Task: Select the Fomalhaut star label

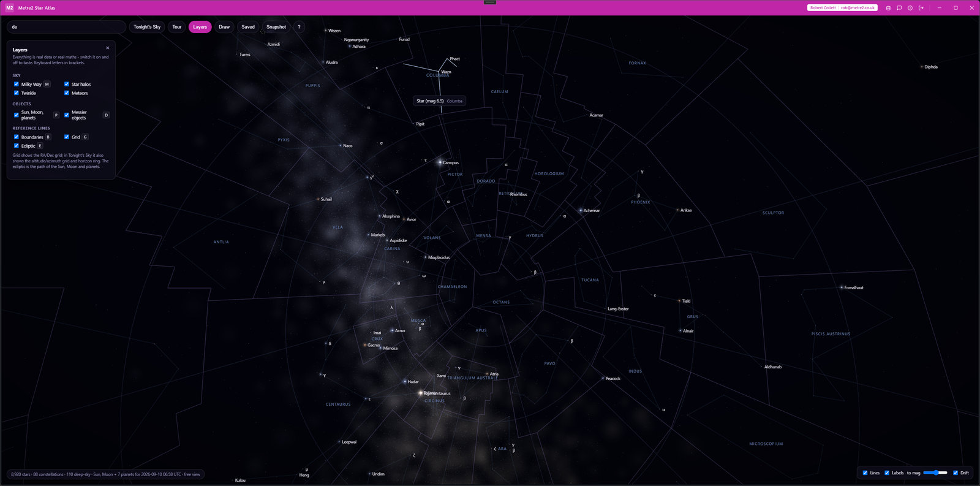Action: (x=854, y=287)
